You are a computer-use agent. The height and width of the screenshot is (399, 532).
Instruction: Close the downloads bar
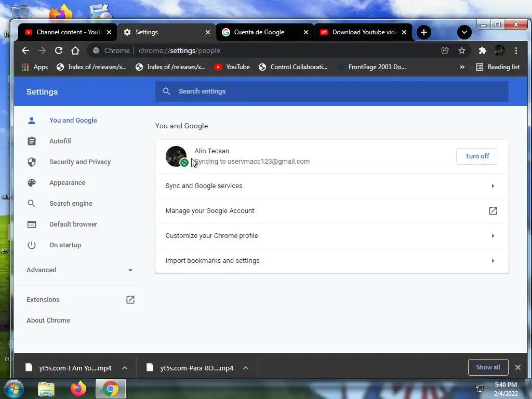click(518, 367)
